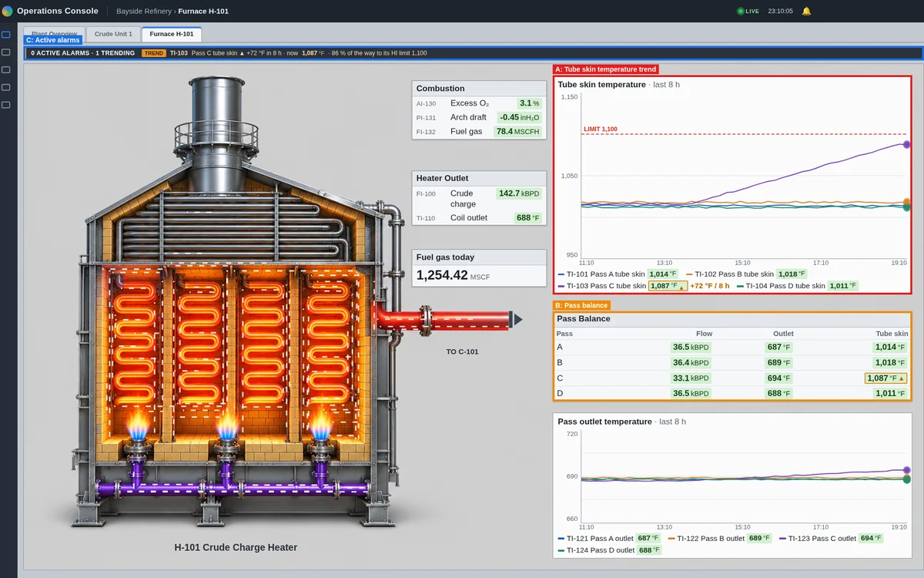Click the +72 °F / 8 h trend note

click(710, 286)
